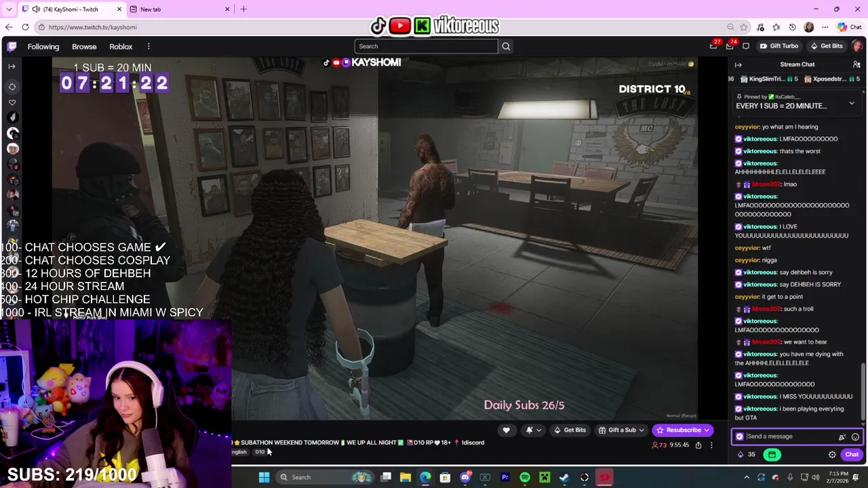Open Steam from the taskbar
This screenshot has width=868, height=488.
point(564,477)
